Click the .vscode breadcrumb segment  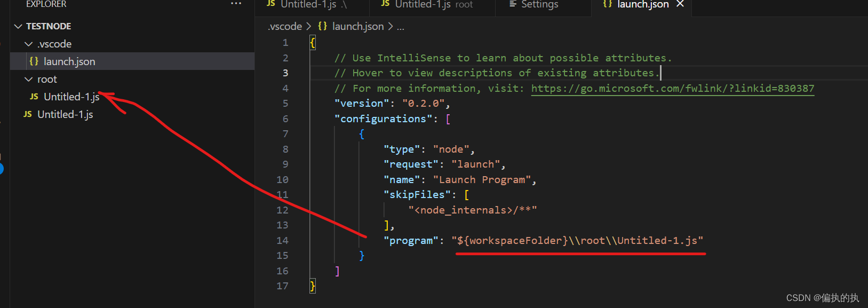point(285,26)
